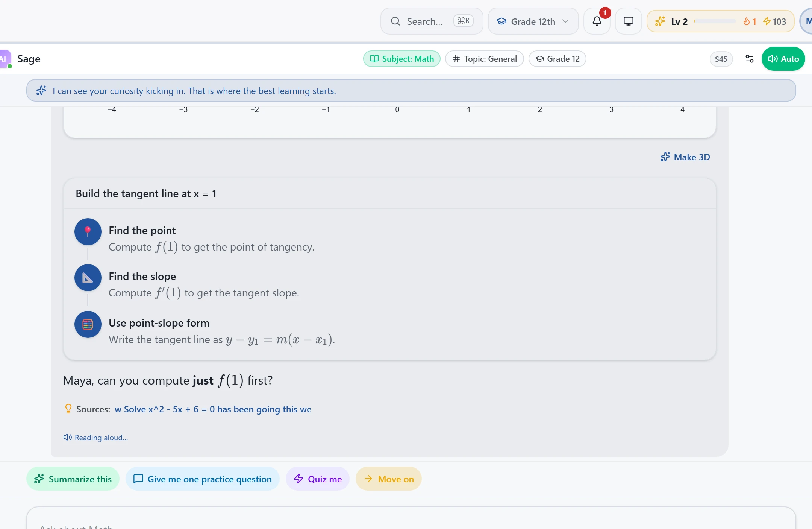The width and height of the screenshot is (812, 529).
Task: Select the Subject: Math chip
Action: click(402, 59)
